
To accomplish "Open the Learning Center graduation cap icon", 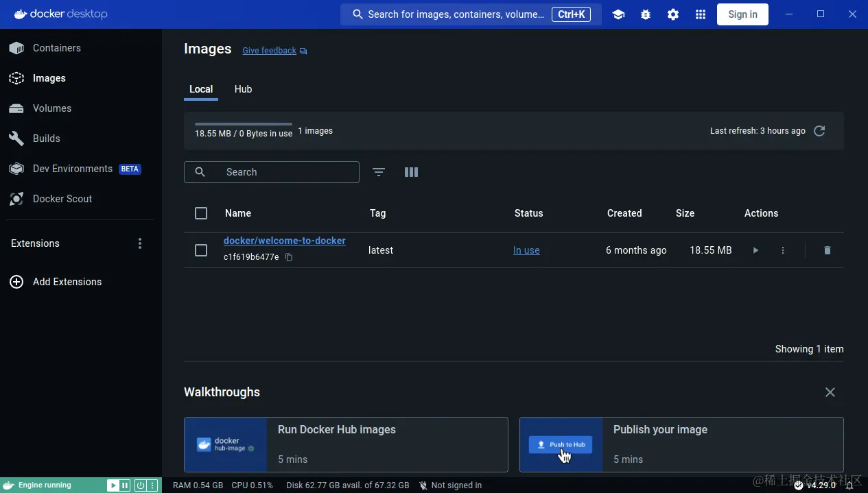I will click(618, 14).
